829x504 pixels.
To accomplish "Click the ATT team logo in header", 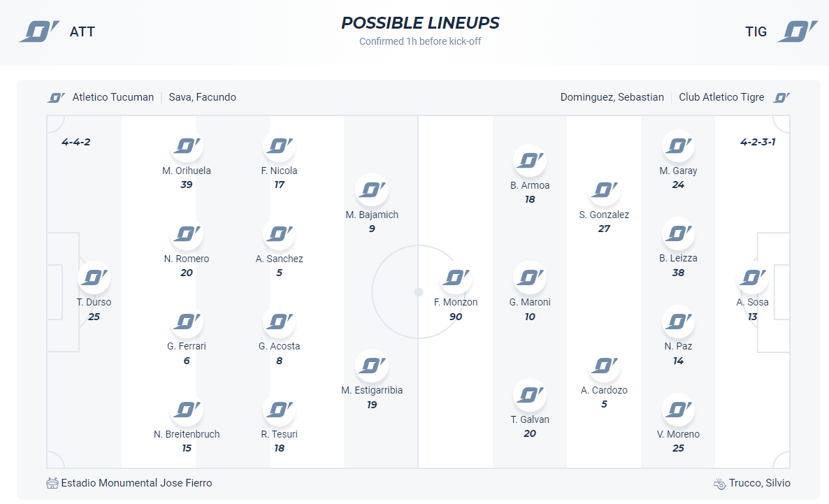I will 39,31.
